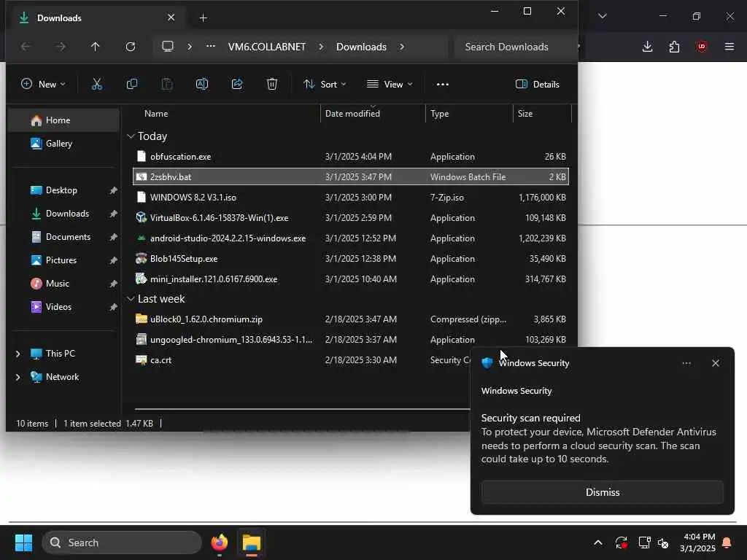Select VirtualBox-6.1.46 installer file
This screenshot has width=747, height=560.
pos(351,217)
